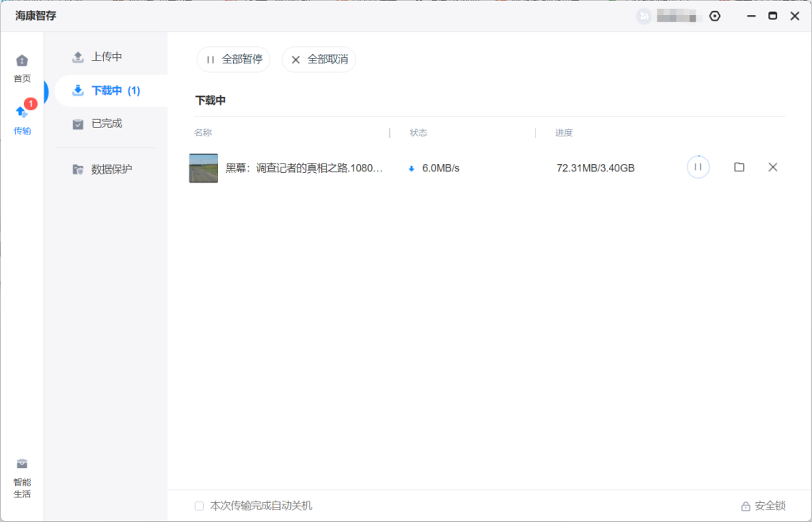
Task: Enable 本次传输完成自动关机 checkbox
Action: 200,506
